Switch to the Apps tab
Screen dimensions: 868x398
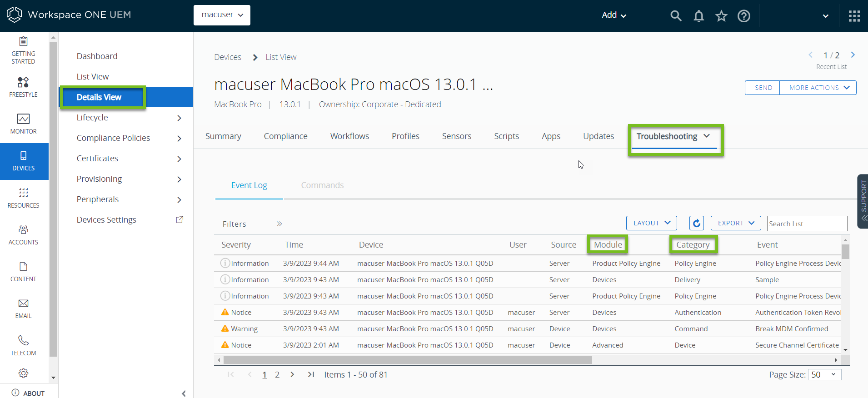(x=551, y=136)
